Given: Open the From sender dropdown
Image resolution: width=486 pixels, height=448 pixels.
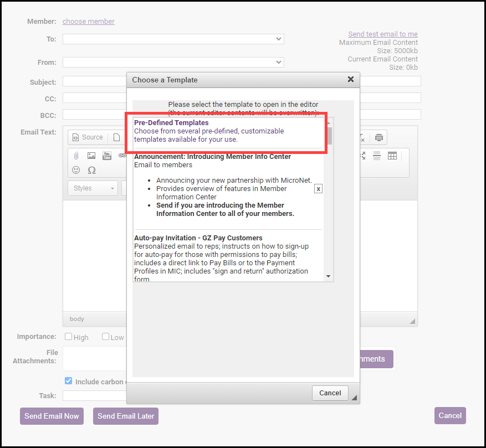Looking at the screenshot, I should [173, 63].
